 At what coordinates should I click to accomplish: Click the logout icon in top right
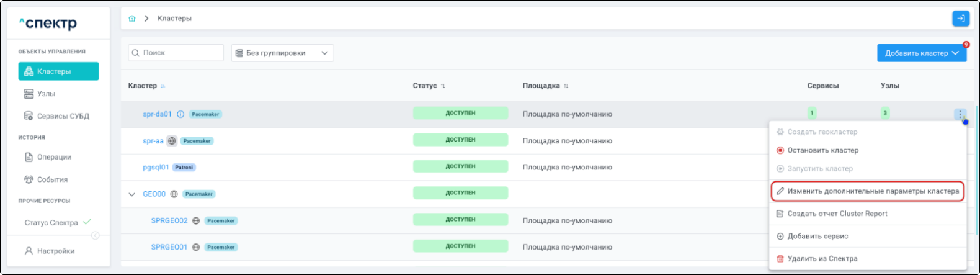(960, 19)
